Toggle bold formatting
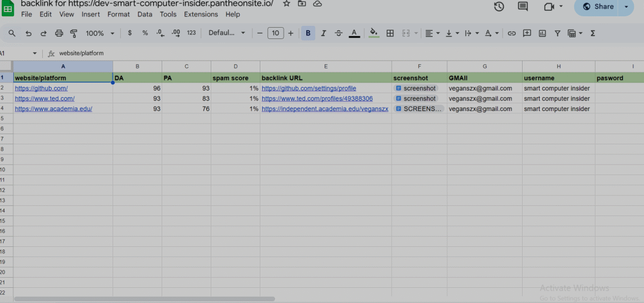Image resolution: width=644 pixels, height=303 pixels. point(308,33)
